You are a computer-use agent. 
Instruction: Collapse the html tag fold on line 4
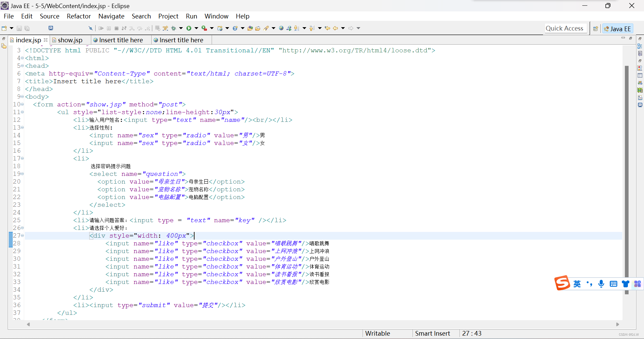click(x=22, y=58)
